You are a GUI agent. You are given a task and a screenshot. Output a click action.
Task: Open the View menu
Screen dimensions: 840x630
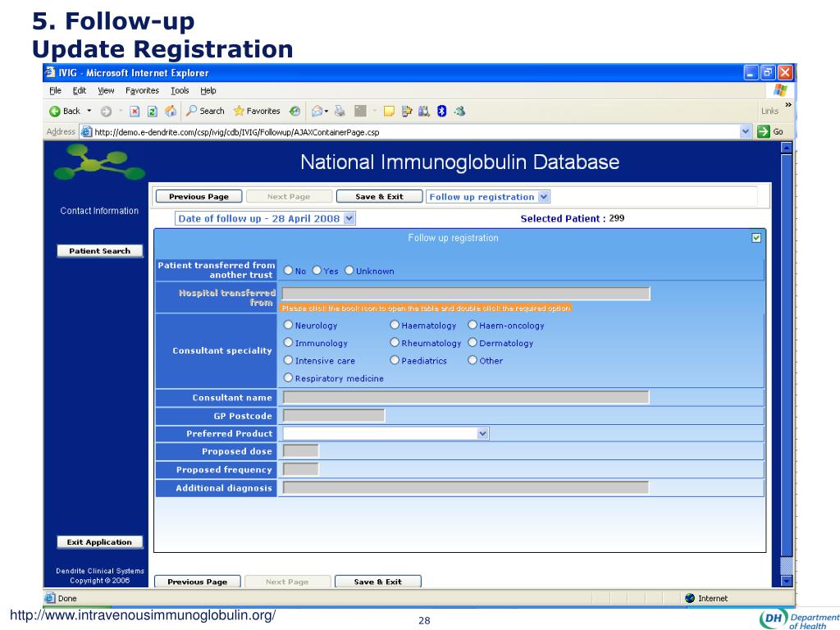point(106,90)
